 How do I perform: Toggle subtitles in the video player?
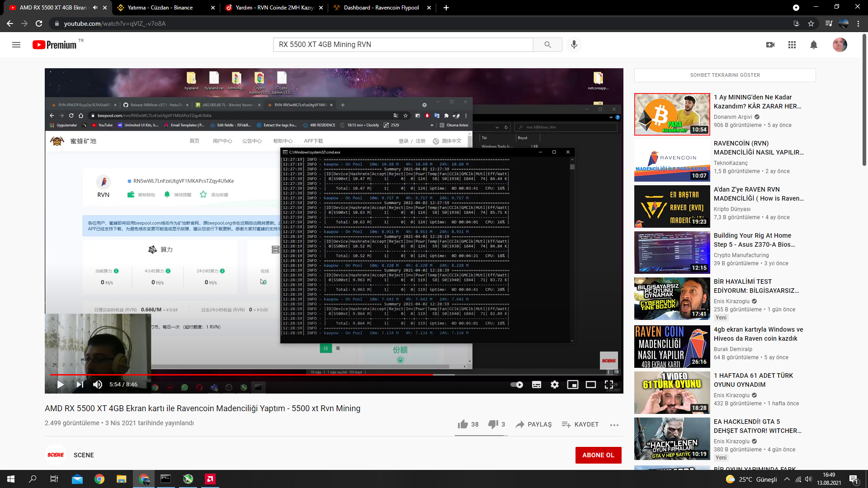pos(537,385)
